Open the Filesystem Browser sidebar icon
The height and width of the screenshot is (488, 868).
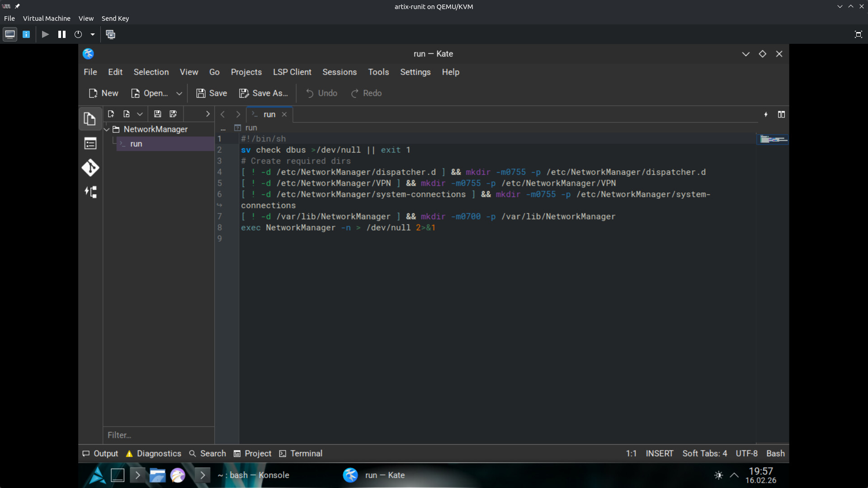(x=90, y=144)
